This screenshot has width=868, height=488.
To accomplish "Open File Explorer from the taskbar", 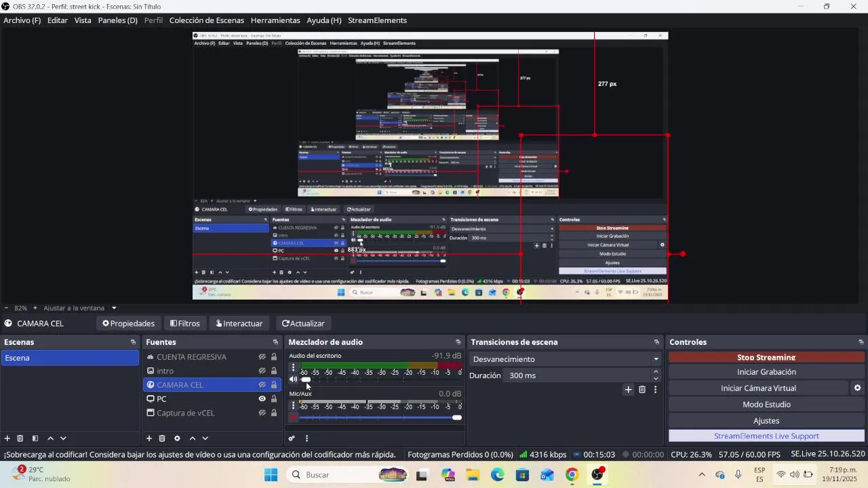I will (x=473, y=474).
